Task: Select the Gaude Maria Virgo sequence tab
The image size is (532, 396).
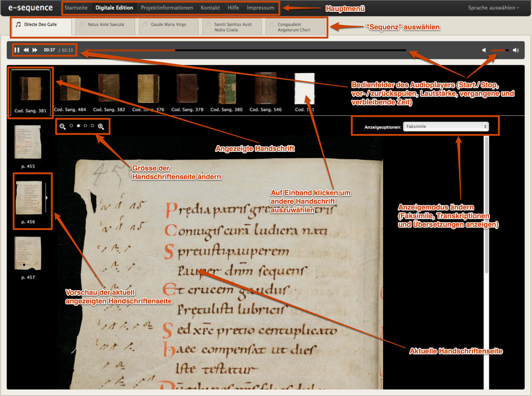Action: click(x=169, y=27)
